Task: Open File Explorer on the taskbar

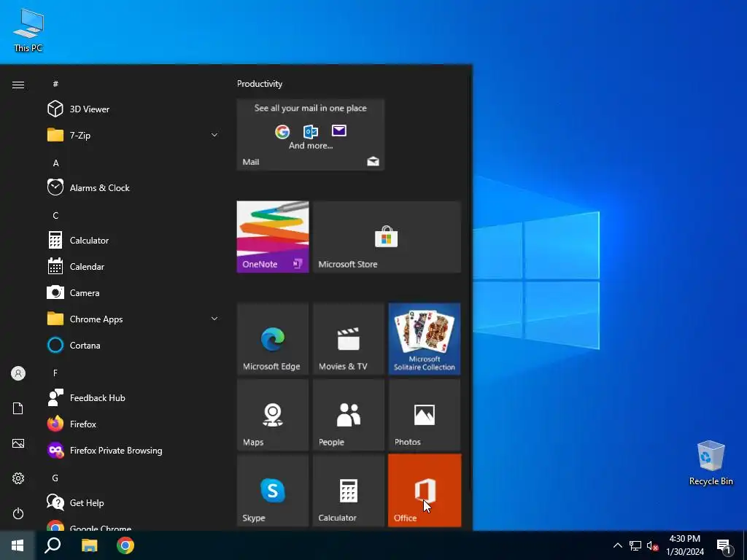Action: 89,545
